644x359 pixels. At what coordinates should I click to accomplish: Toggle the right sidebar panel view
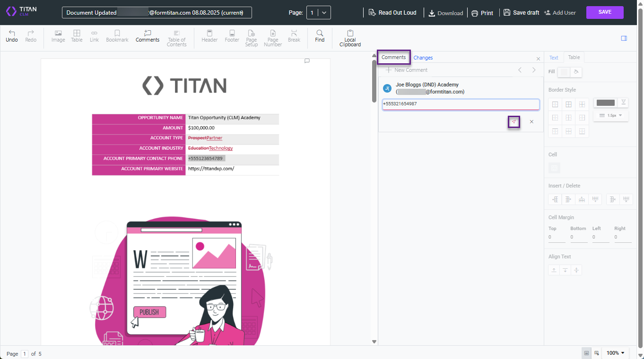(x=624, y=38)
